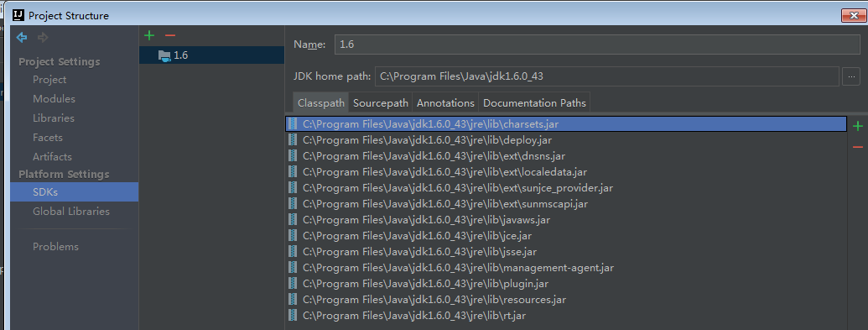Click the jar icon next to rt.jar
The height and width of the screenshot is (330, 868).
[x=292, y=316]
